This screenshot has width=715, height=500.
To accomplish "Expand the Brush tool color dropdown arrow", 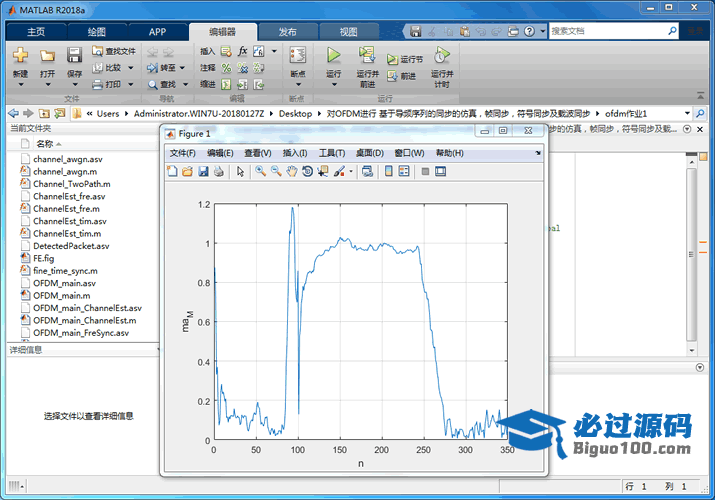I will 350,172.
